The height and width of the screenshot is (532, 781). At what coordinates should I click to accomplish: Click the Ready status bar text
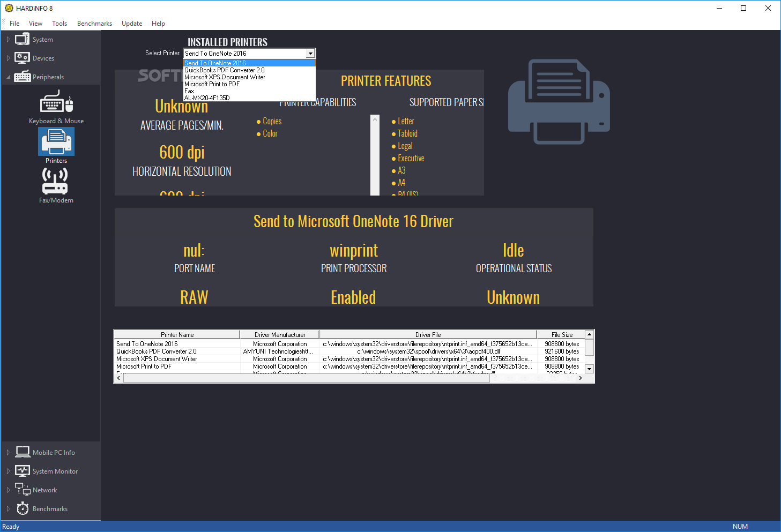coord(11,527)
